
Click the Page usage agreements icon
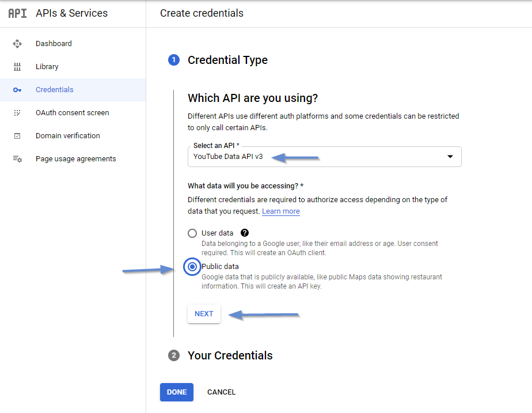(17, 159)
